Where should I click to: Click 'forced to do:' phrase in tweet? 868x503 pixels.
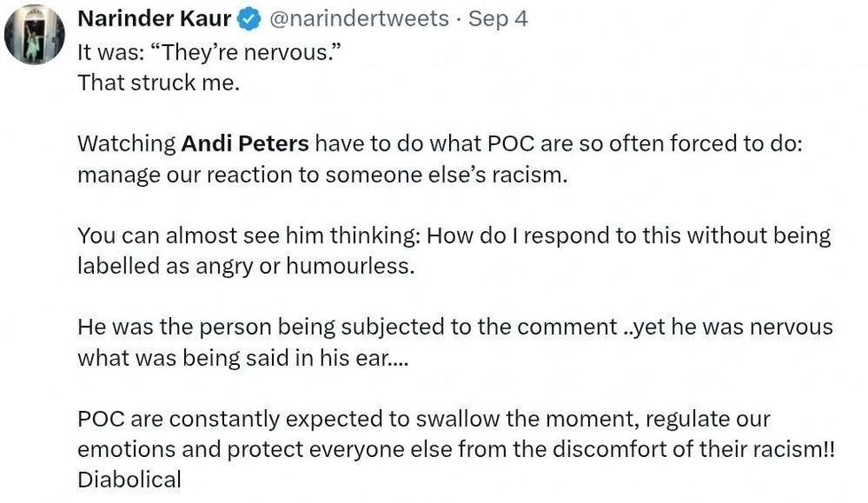point(736,143)
